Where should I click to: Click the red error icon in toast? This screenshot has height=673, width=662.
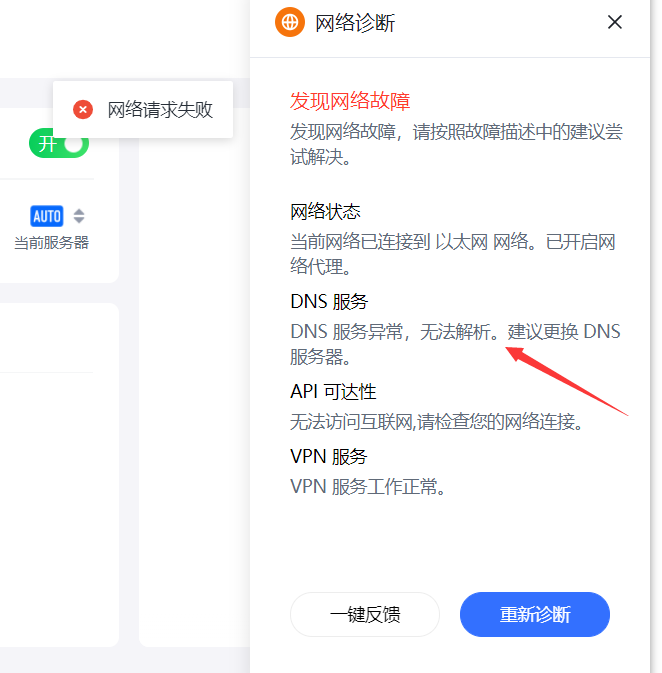83,110
